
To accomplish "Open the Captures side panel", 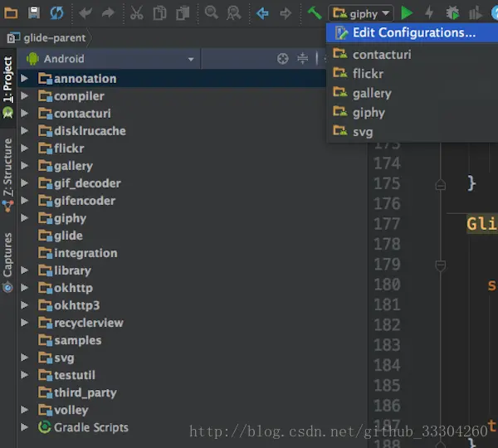I will pyautogui.click(x=7, y=262).
